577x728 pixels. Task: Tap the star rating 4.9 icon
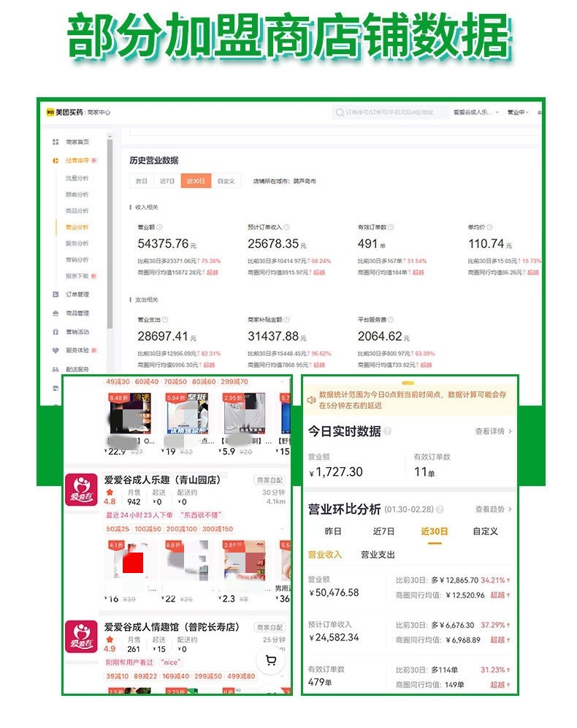coord(110,640)
